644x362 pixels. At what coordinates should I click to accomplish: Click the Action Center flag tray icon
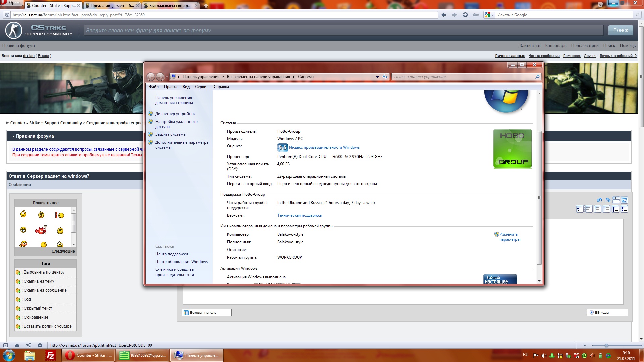(536, 356)
